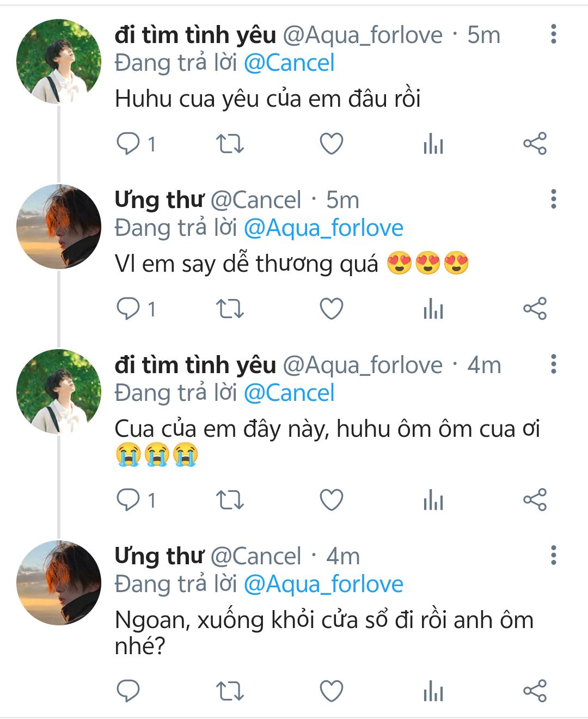Image resolution: width=588 pixels, height=719 pixels.
Task: View analytics of last tweet 'Ngoan, xuống'
Action: 433,692
